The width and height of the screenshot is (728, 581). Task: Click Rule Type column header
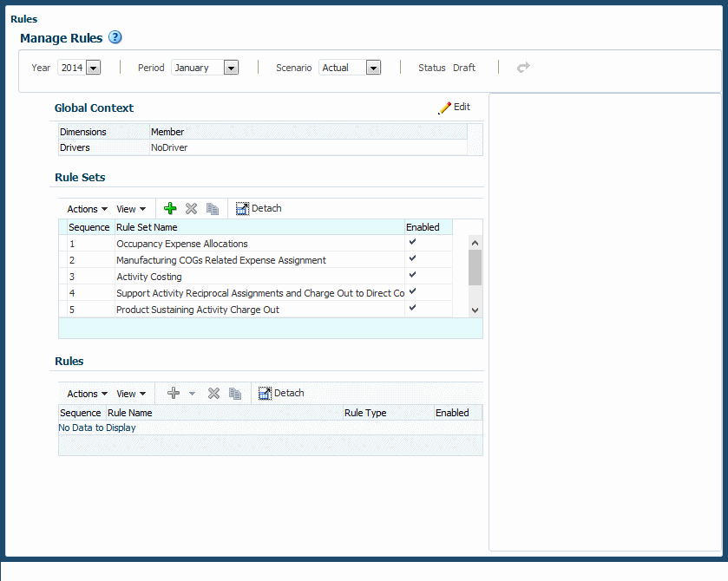point(389,413)
